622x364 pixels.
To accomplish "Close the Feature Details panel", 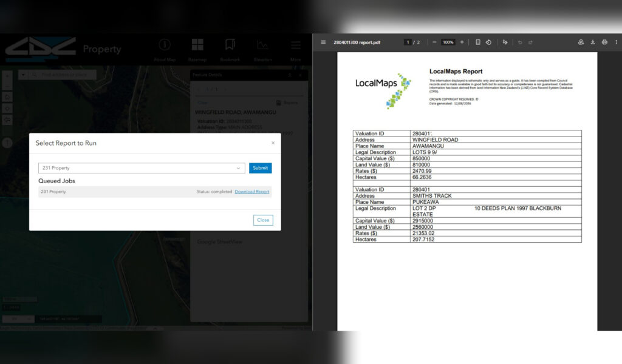I will point(300,75).
